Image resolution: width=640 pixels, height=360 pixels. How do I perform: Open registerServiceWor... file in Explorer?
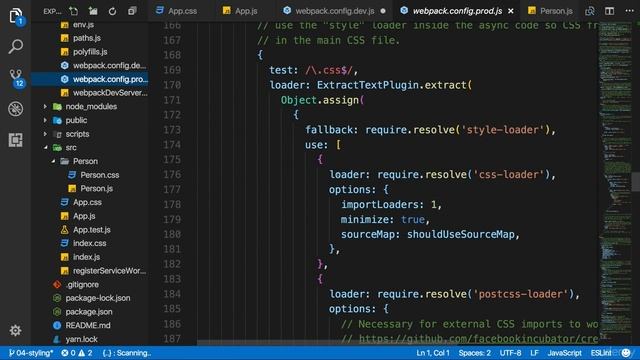tap(109, 271)
